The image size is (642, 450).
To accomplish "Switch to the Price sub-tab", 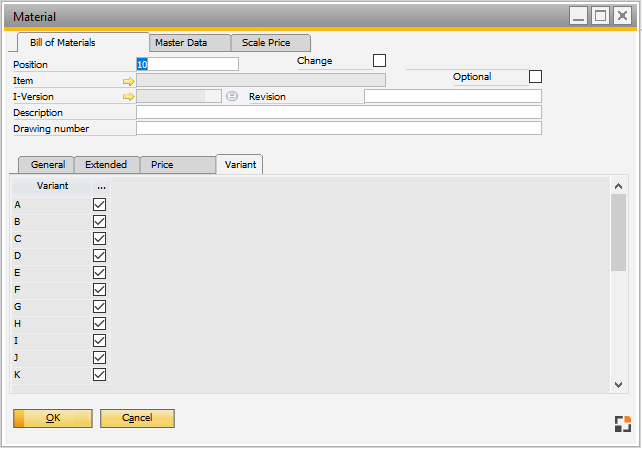I will pyautogui.click(x=162, y=164).
